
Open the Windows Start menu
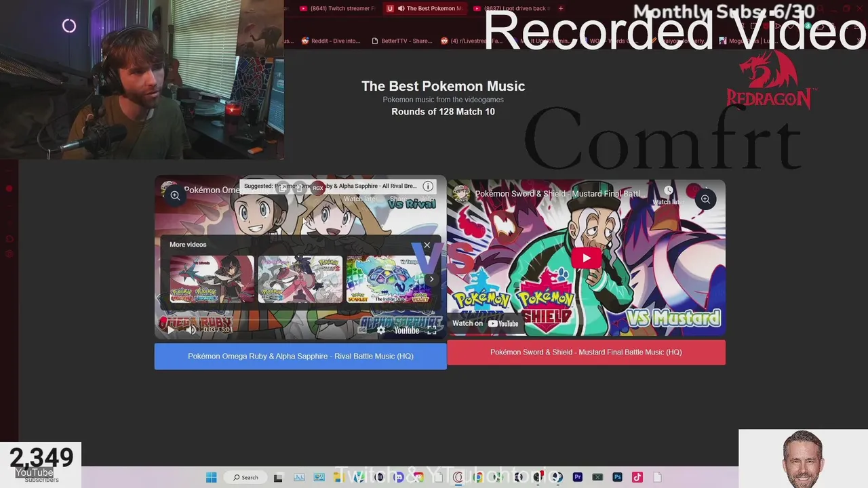click(x=211, y=477)
